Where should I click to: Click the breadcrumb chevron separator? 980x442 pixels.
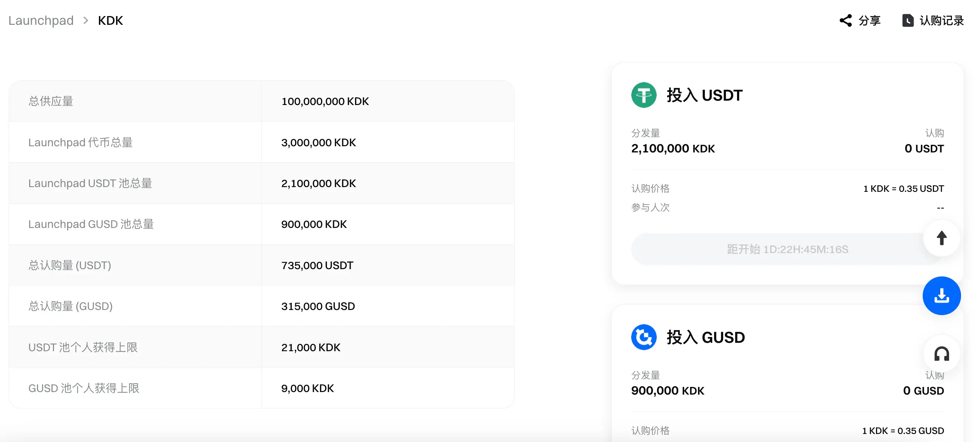click(x=86, y=20)
